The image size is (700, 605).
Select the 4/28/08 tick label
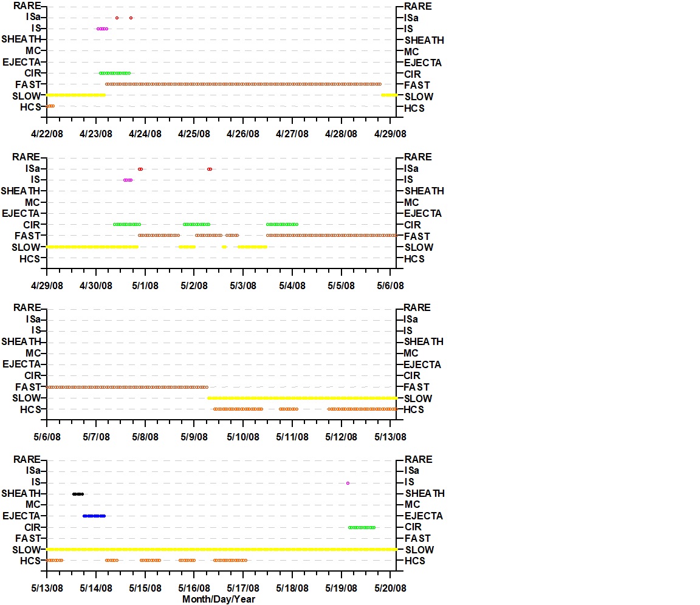coord(341,134)
